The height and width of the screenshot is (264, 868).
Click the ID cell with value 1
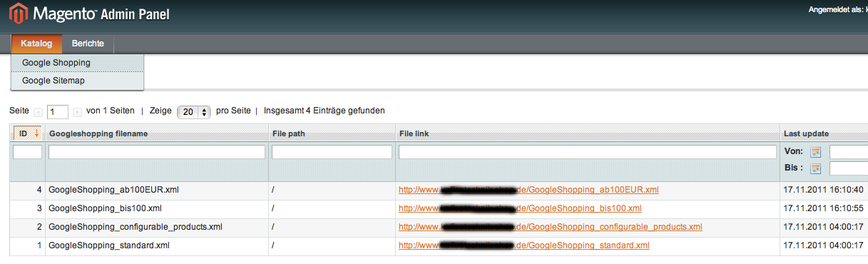tap(27, 245)
